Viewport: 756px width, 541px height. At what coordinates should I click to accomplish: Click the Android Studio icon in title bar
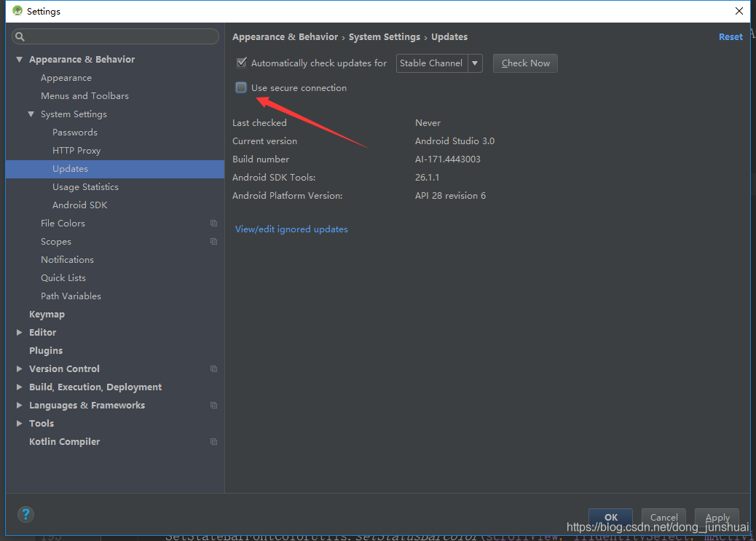pos(17,11)
